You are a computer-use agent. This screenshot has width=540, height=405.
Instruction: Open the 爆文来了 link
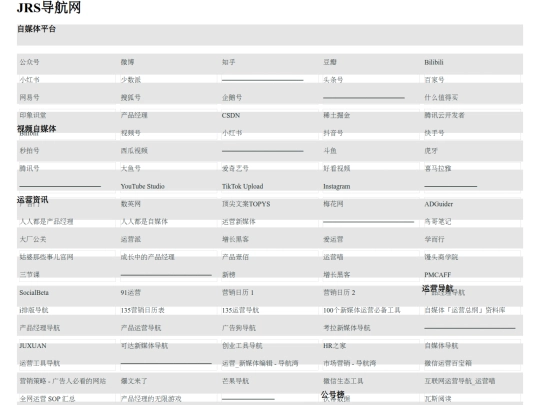click(x=134, y=381)
